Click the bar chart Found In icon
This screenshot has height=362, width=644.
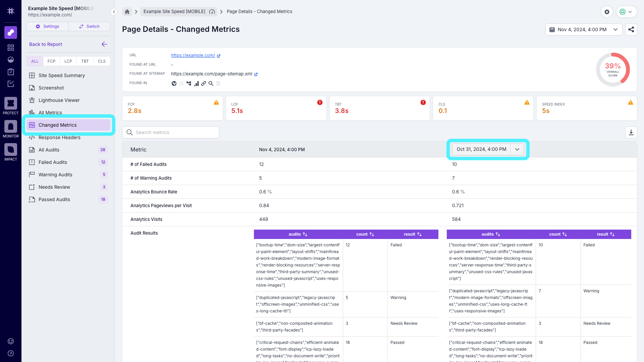pos(196,83)
